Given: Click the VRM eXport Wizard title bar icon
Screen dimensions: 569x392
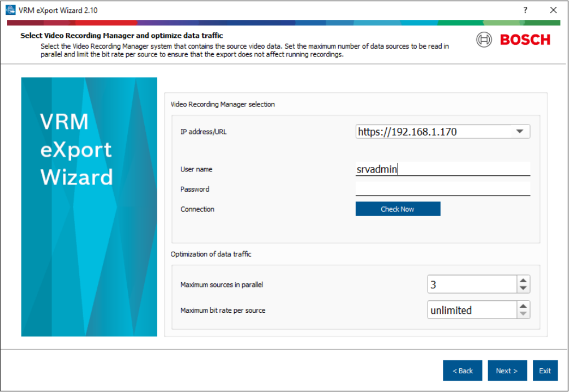Looking at the screenshot, I should coord(11,10).
